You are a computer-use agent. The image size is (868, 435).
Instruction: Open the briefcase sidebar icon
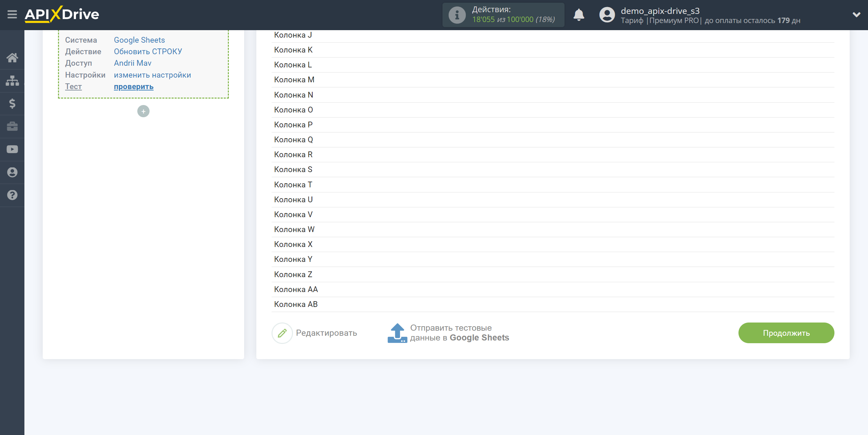(12, 126)
